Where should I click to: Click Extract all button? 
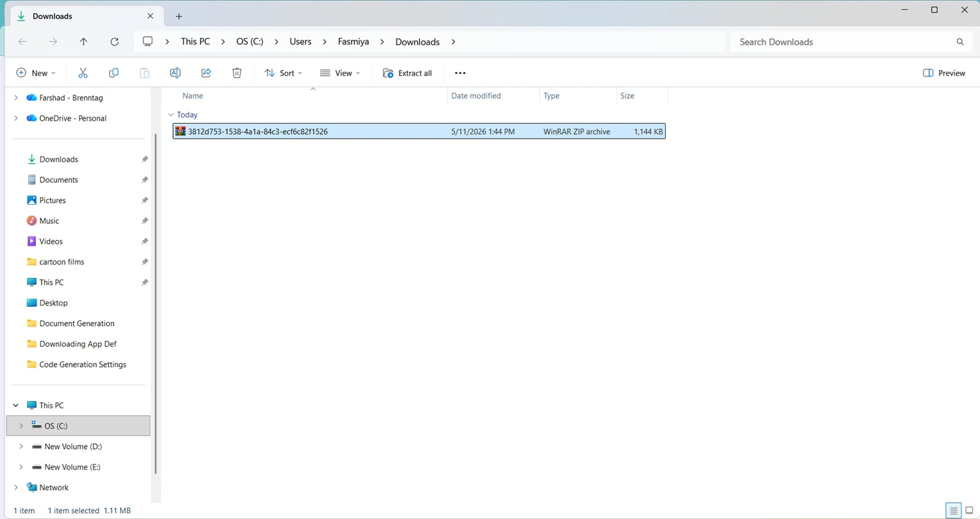pos(407,73)
